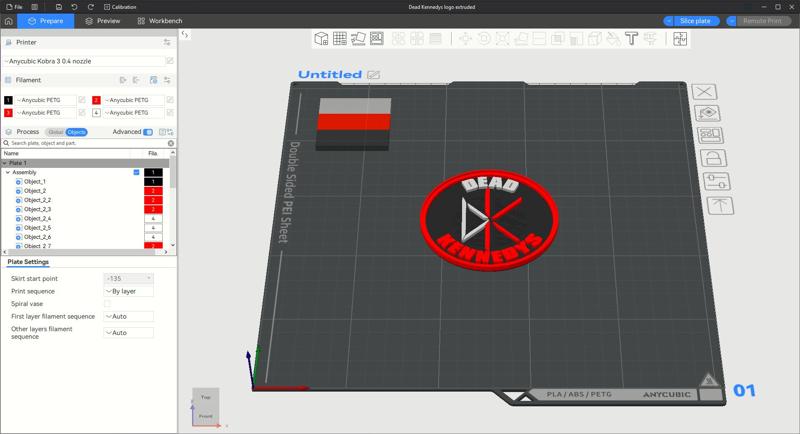Viewport: 800px width, 434px height.
Task: Open filament 3 Anycubic PETG dropdown
Action: 46,113
